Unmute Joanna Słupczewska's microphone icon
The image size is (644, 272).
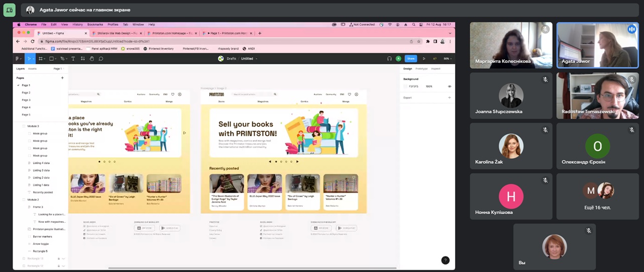pos(545,80)
